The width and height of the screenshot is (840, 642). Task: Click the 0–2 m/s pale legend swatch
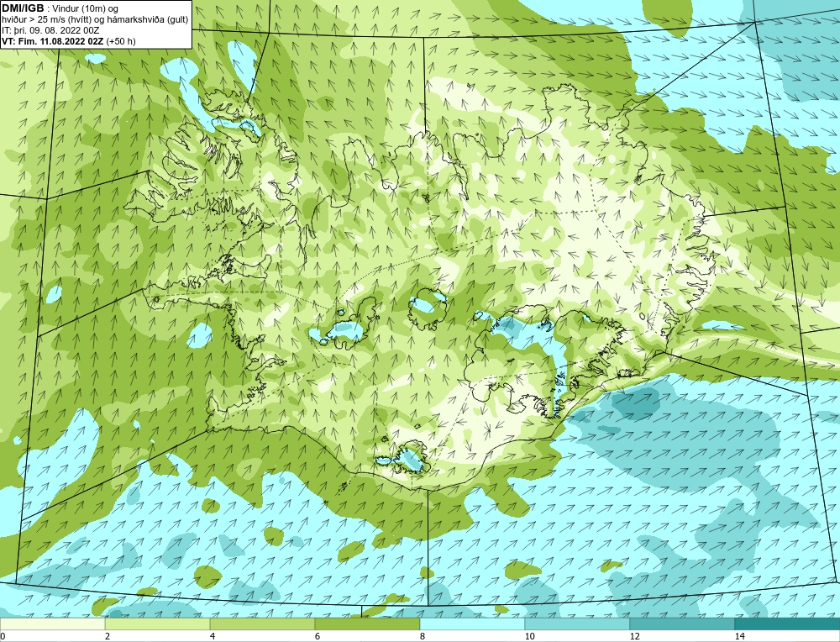[x=52, y=624]
